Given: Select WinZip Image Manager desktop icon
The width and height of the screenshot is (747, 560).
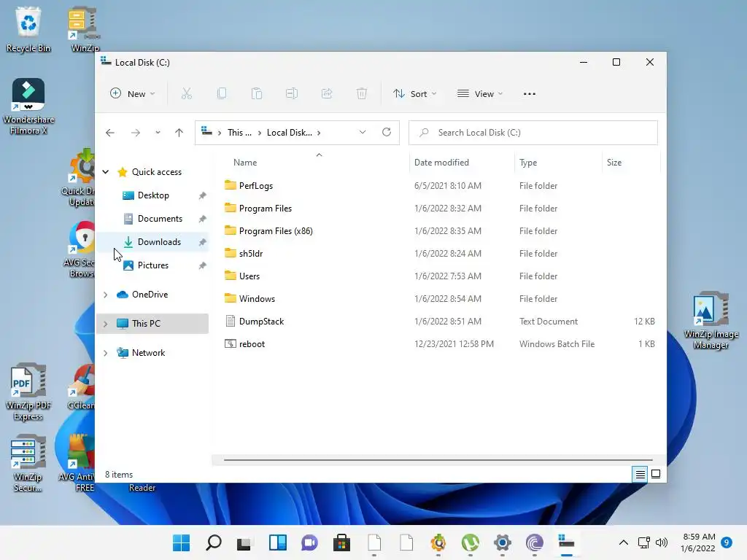Looking at the screenshot, I should (x=711, y=321).
